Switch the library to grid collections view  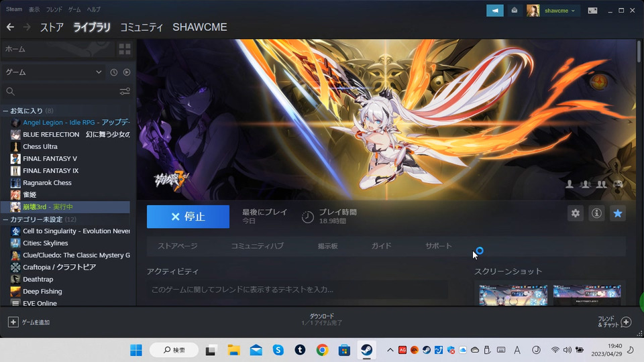[x=125, y=49]
